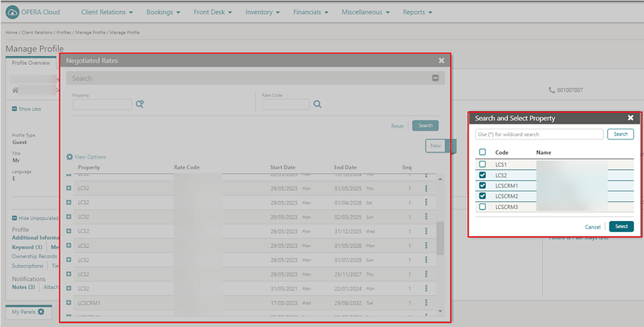Check the LCS1 property checkbox
Viewport: 644px width, 327px height.
[x=483, y=164]
